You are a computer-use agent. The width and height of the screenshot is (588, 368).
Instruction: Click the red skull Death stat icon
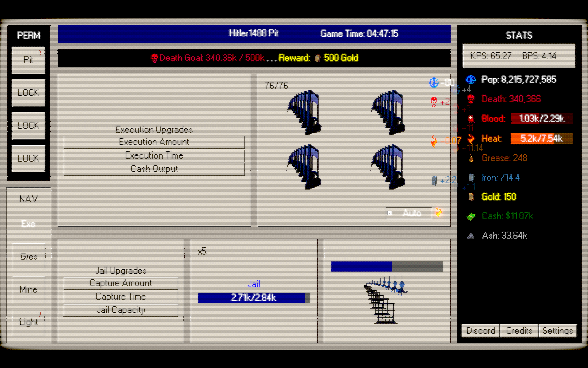(x=471, y=99)
